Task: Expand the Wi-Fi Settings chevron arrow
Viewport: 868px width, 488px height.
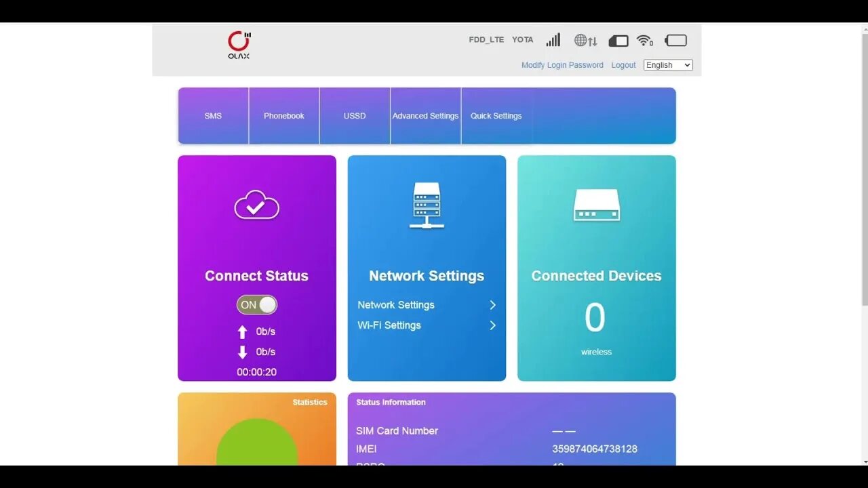Action: click(493, 325)
